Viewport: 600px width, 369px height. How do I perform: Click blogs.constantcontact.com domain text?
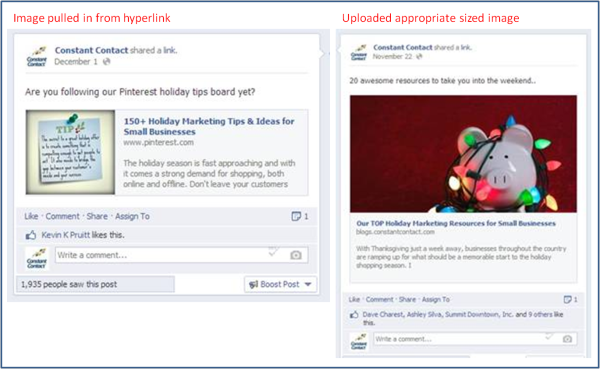click(x=395, y=232)
